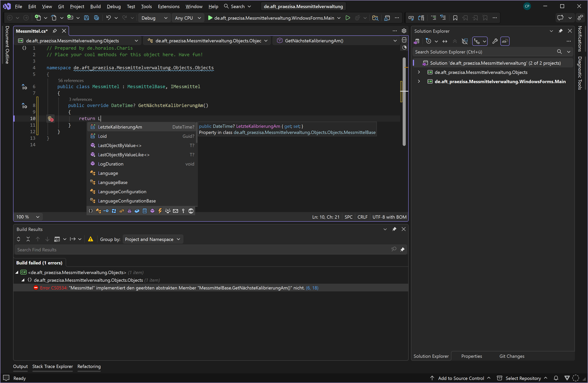Image resolution: width=588 pixels, height=383 pixels.
Task: Expand the de.aft_praezisa.Messmittelverwaltung.Objects project node
Action: (x=419, y=72)
